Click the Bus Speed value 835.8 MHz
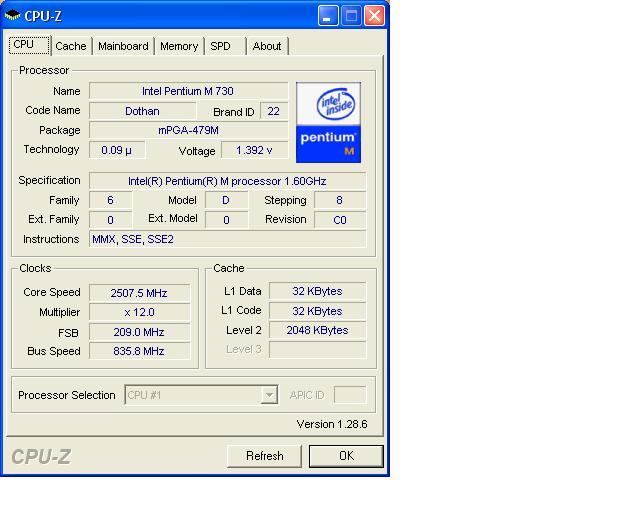This screenshot has height=512, width=640. point(139,351)
